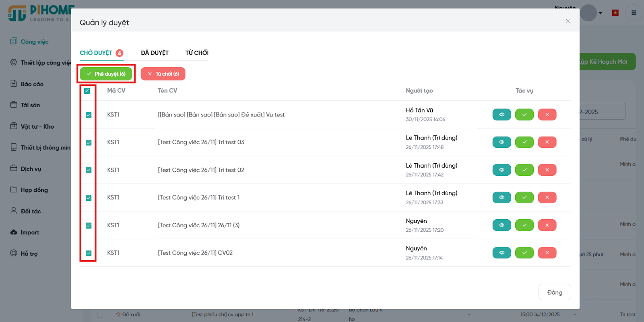644x322 pixels.
Task: Open the user avatar dropdown arrow
Action: tap(600, 13)
